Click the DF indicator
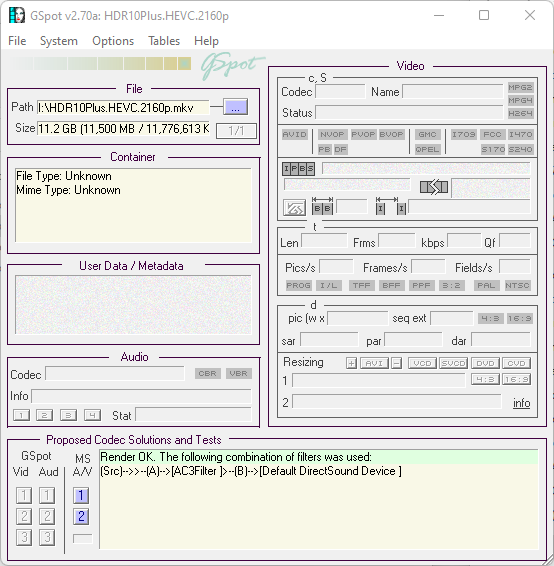The image size is (554, 566). 340,149
